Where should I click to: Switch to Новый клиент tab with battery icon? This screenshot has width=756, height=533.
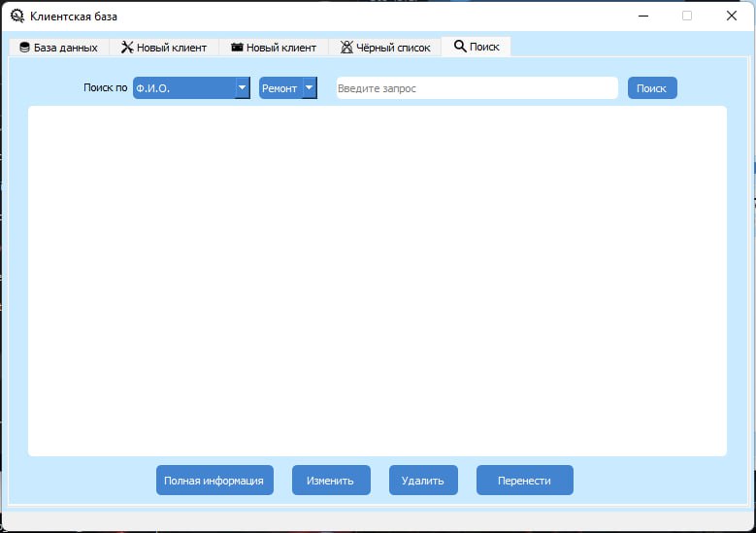click(x=274, y=48)
